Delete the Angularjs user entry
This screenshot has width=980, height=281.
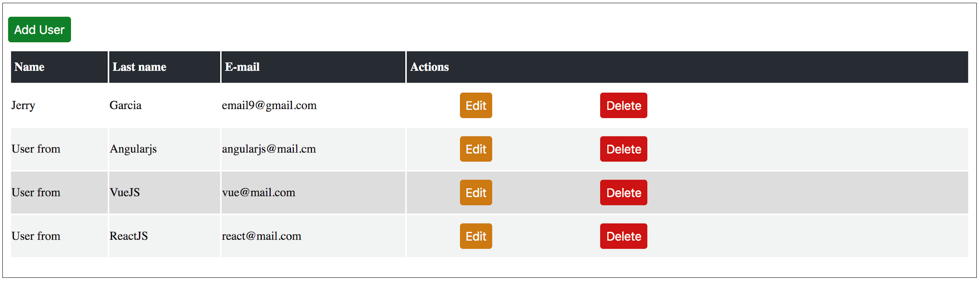[x=623, y=149]
